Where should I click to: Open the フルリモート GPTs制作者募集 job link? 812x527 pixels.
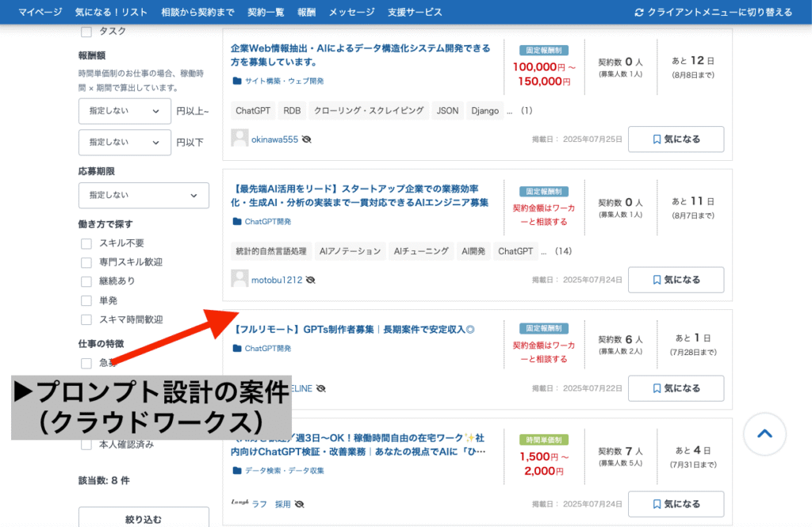click(x=354, y=329)
